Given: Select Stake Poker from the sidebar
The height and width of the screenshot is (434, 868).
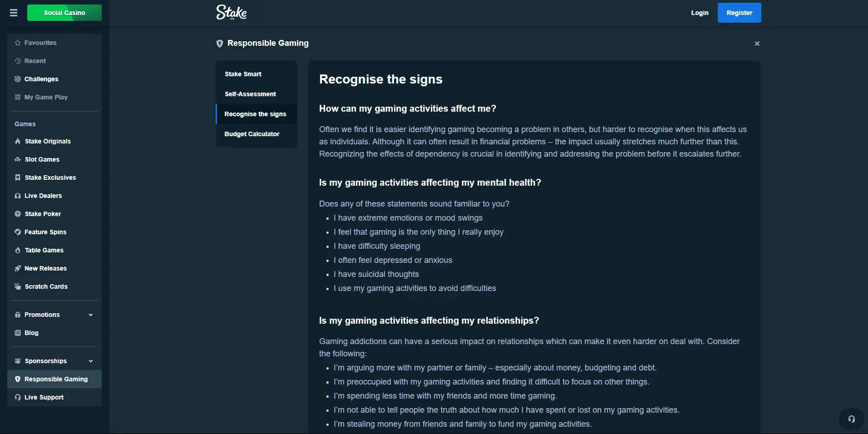Looking at the screenshot, I should (43, 214).
